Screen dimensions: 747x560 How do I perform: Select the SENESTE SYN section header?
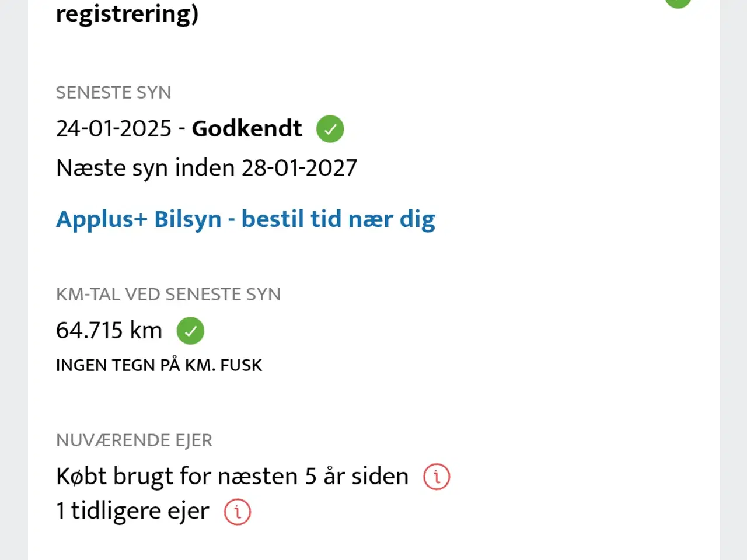tap(113, 92)
